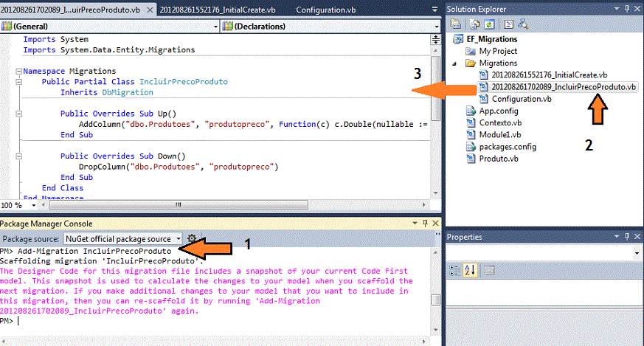Click the View Code icon in Solution Explorer
The height and width of the screenshot is (346, 644).
click(508, 24)
